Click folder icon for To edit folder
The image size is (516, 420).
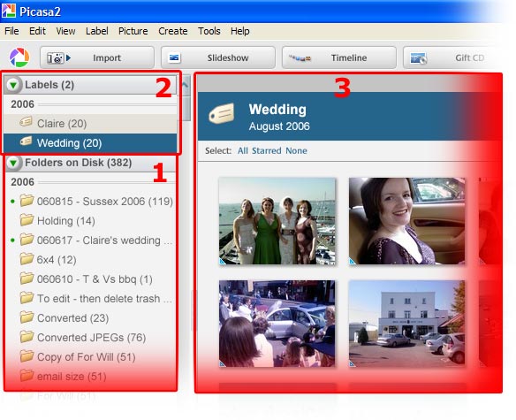(x=27, y=297)
